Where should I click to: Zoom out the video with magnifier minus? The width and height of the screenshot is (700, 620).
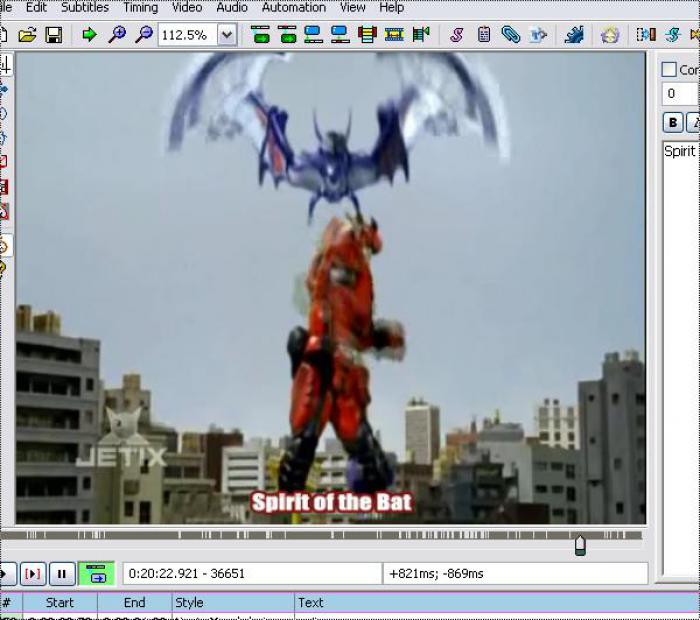point(144,34)
